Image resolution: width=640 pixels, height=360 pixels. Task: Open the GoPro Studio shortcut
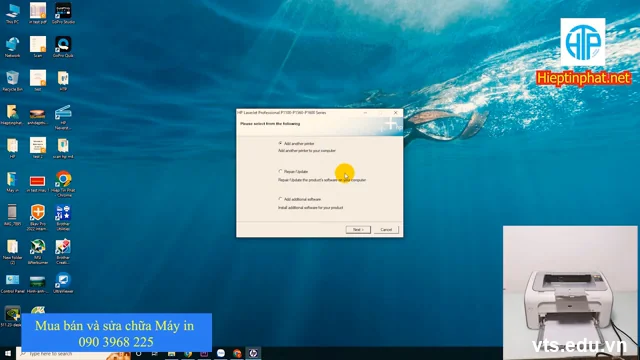(x=63, y=13)
